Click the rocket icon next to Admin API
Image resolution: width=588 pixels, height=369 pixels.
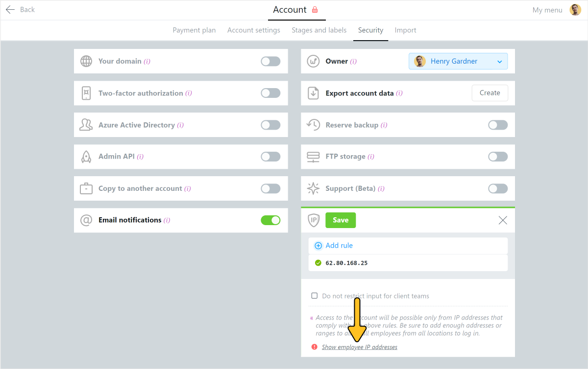click(86, 157)
